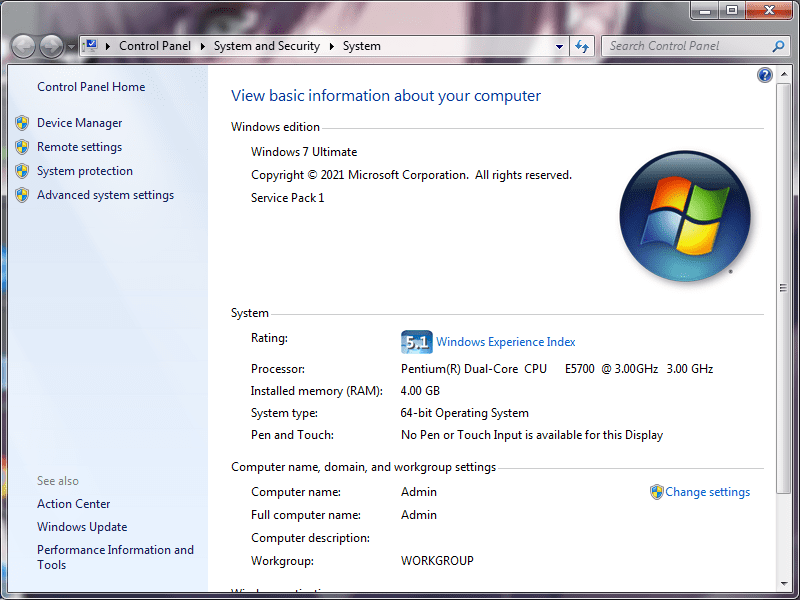The height and width of the screenshot is (600, 800).
Task: Open Help via the blue question mark
Action: coord(765,75)
